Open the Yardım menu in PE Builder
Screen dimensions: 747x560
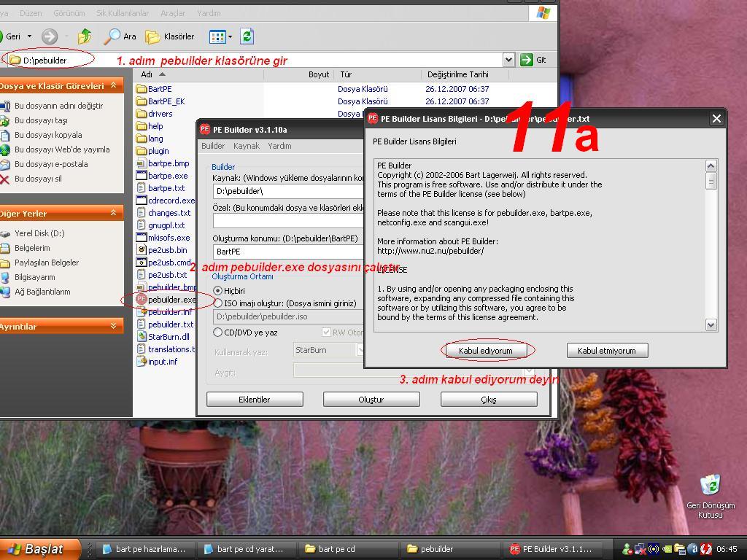pyautogui.click(x=279, y=146)
